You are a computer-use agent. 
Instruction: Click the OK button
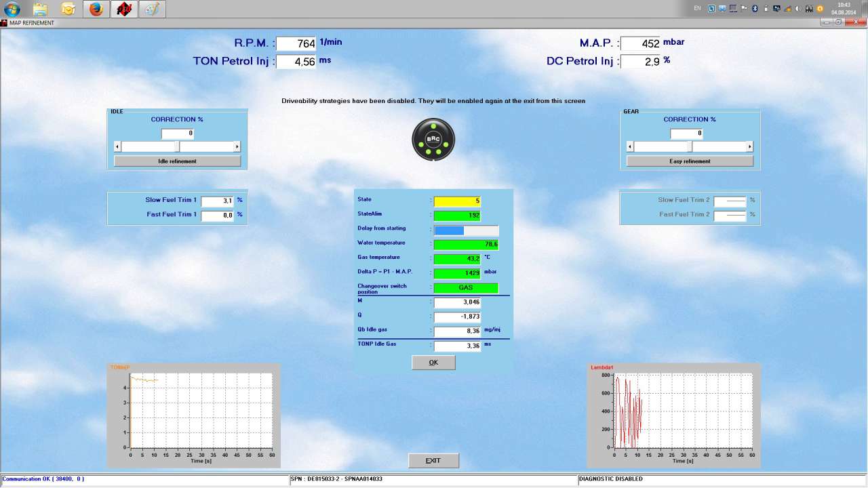433,363
